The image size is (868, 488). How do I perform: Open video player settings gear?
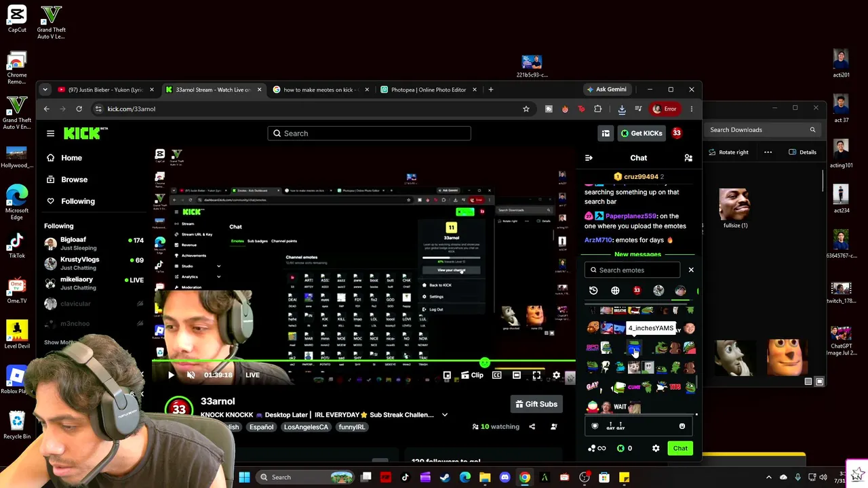pyautogui.click(x=556, y=375)
